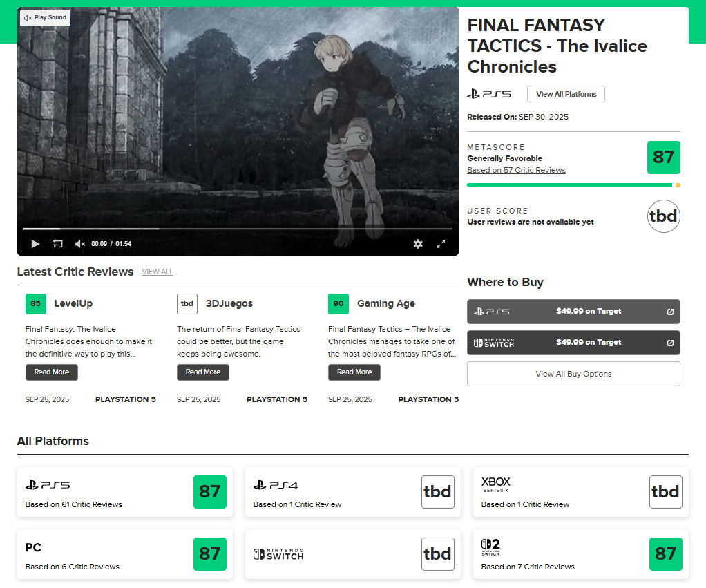
Task: Open the Nintendo Switch 2 platform card
Action: pyautogui.click(x=580, y=553)
